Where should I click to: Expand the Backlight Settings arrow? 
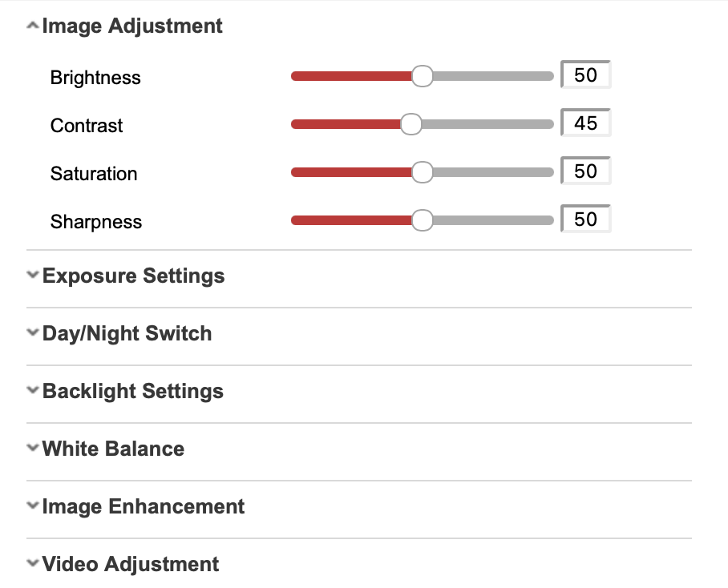(x=32, y=391)
